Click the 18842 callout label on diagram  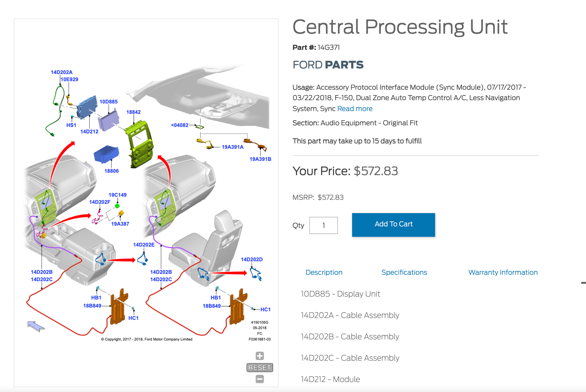[134, 112]
